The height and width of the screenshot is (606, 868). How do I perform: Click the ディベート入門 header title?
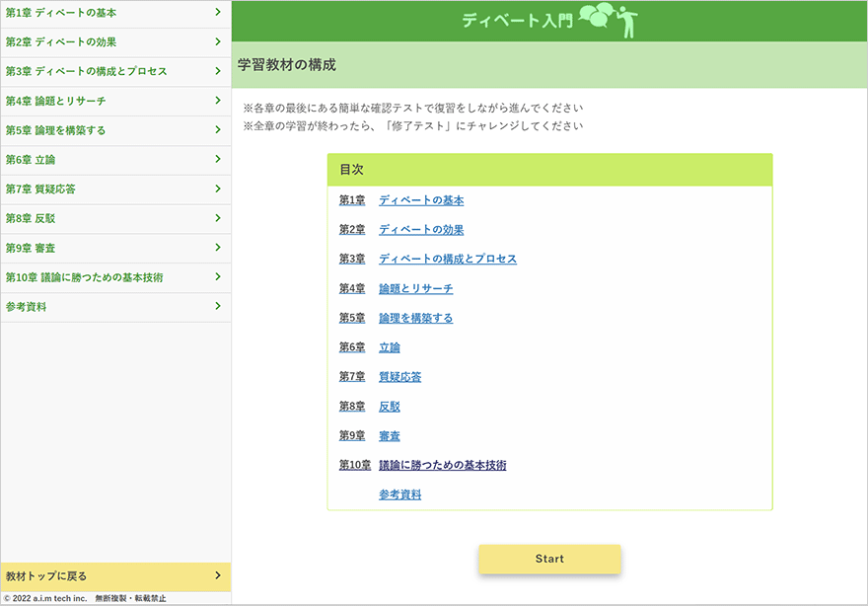pyautogui.click(x=518, y=21)
